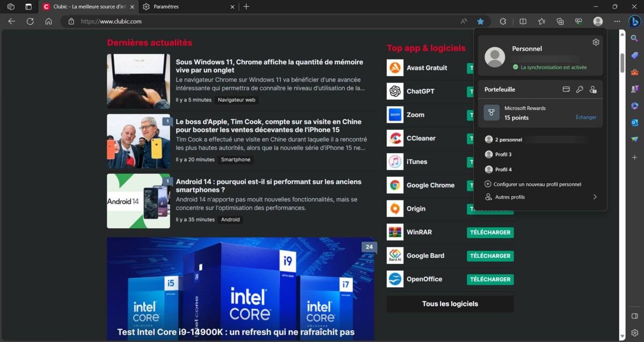Open sidebar settings gear at bottom
644x342 pixels.
click(634, 332)
